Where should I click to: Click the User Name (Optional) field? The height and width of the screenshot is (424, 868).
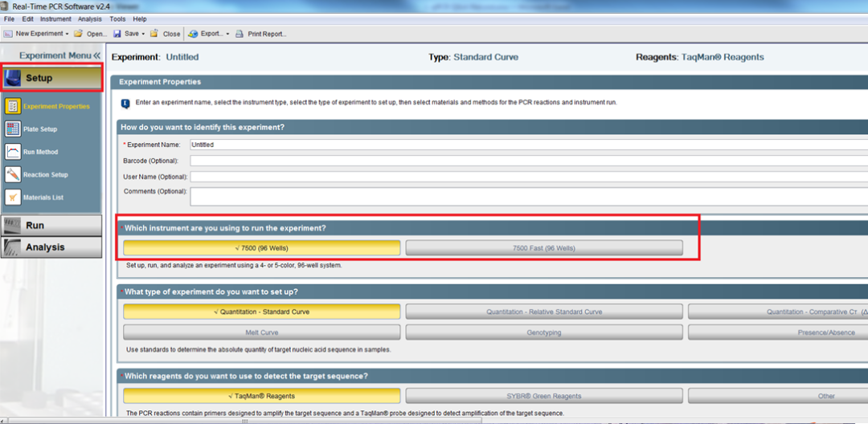(x=529, y=177)
